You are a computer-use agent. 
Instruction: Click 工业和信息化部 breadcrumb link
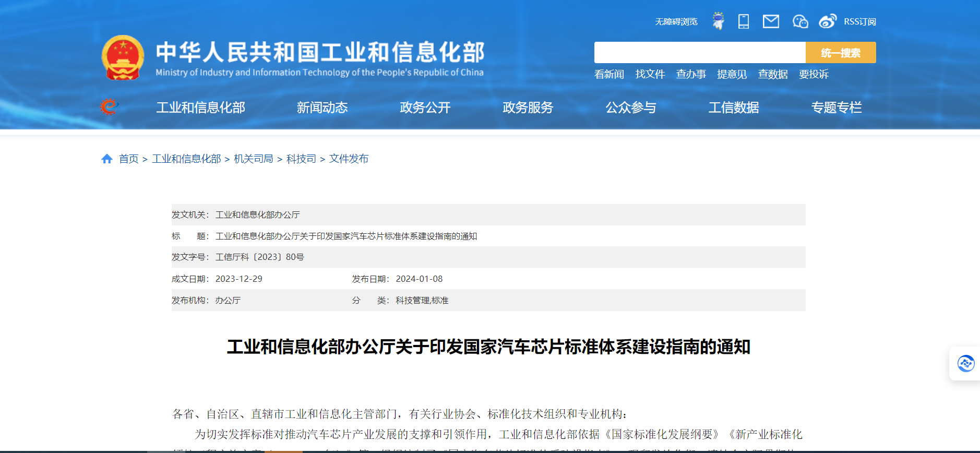186,159
